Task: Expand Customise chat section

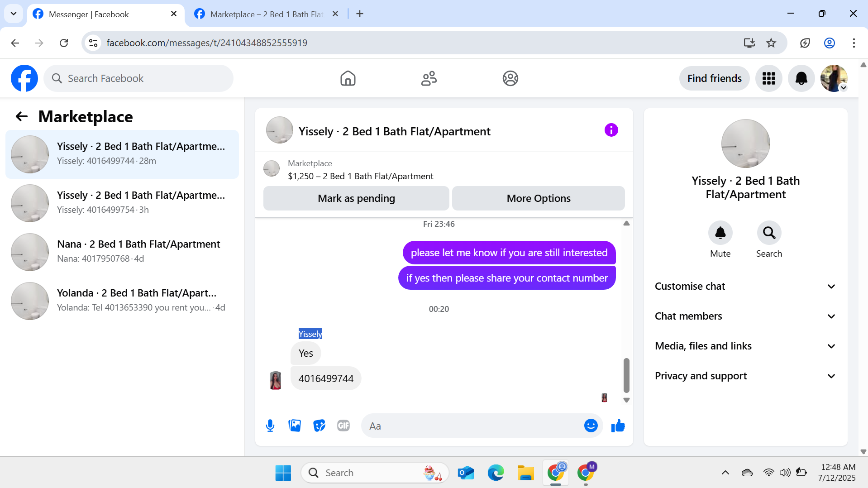Action: pos(745,286)
